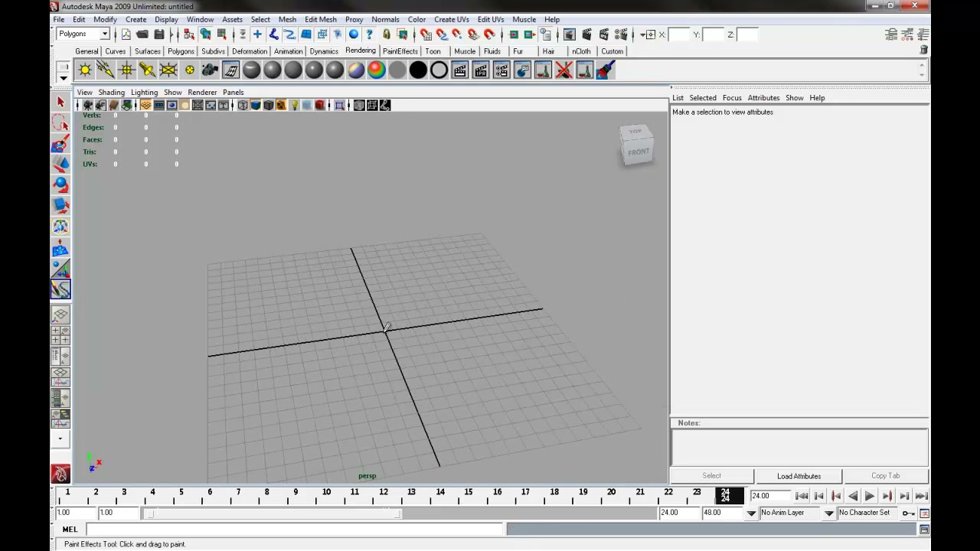The width and height of the screenshot is (980, 551).
Task: Assign ramp shader sphere on shelf
Action: (376, 70)
